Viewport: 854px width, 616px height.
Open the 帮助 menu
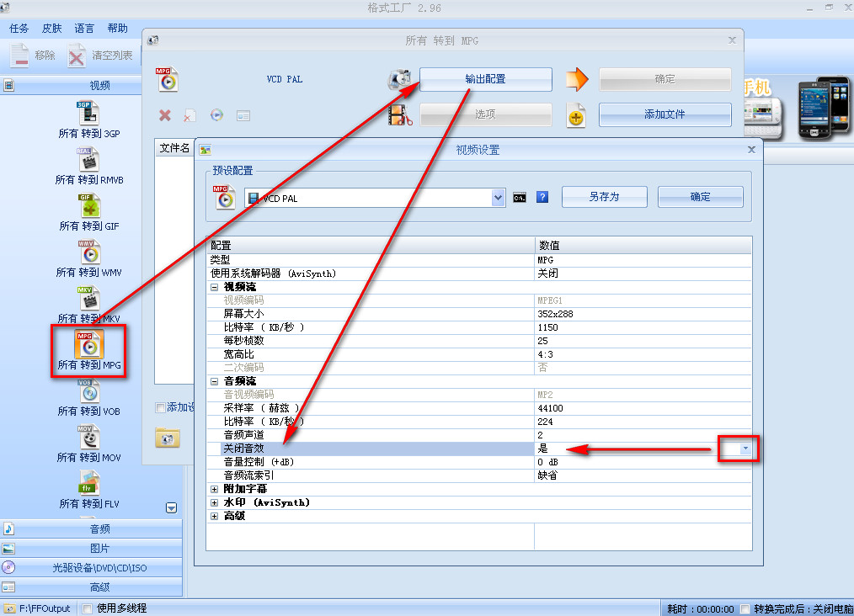117,28
